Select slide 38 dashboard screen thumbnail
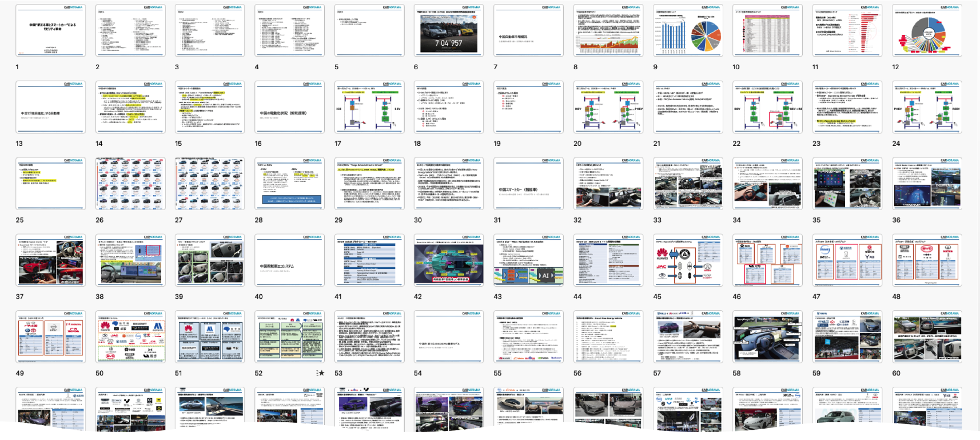 (x=130, y=260)
